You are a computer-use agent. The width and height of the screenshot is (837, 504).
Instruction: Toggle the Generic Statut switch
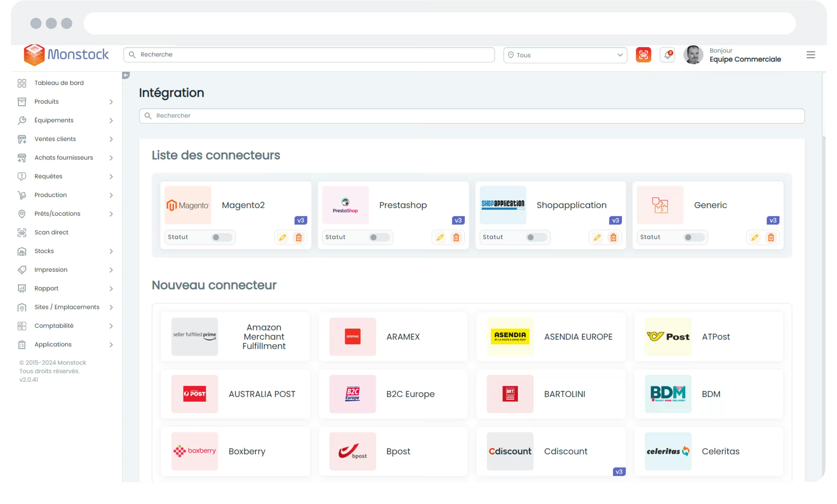694,237
